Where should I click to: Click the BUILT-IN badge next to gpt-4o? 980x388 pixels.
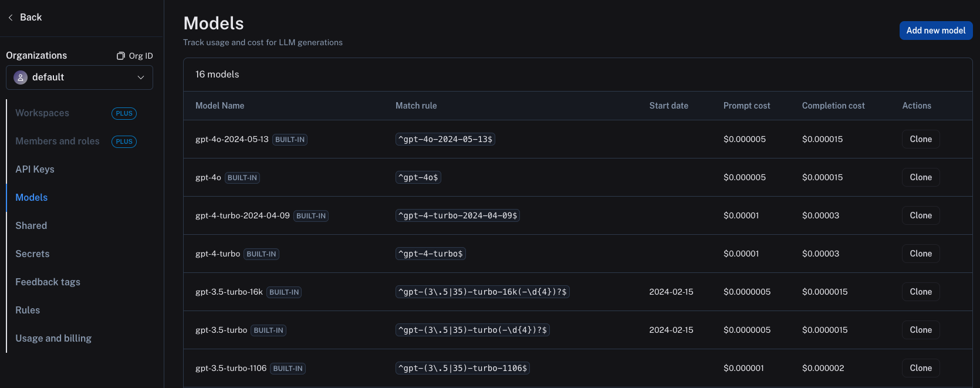click(x=242, y=178)
